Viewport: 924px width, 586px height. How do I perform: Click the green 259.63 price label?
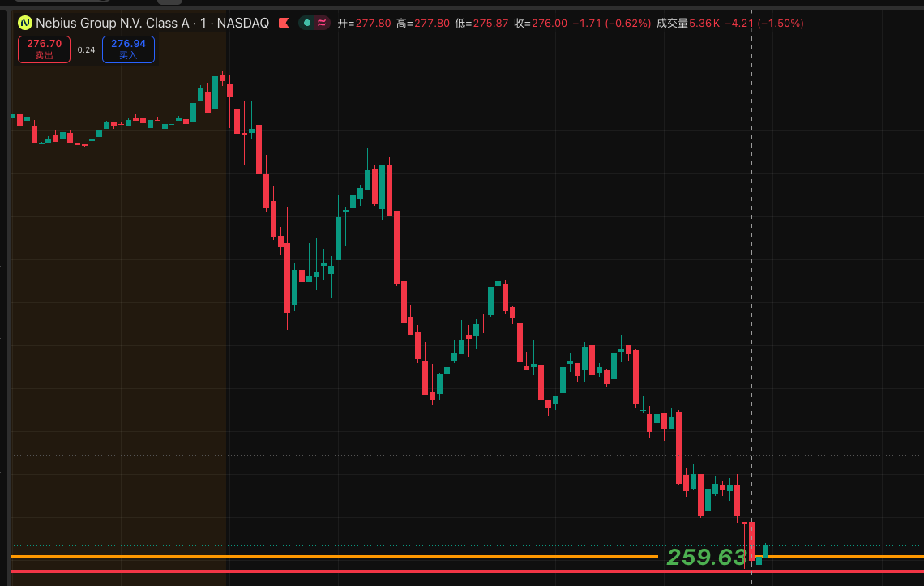[707, 557]
